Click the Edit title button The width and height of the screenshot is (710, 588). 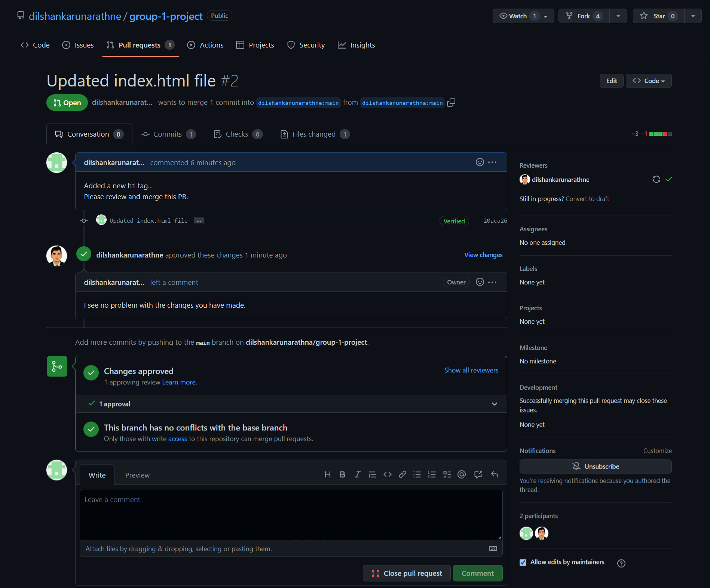click(612, 81)
